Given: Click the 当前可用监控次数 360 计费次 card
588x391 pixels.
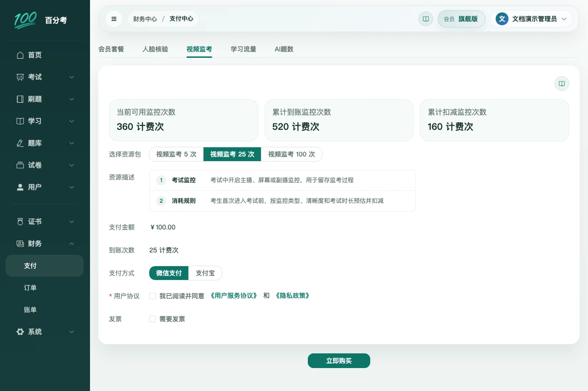Looking at the screenshot, I should point(183,120).
